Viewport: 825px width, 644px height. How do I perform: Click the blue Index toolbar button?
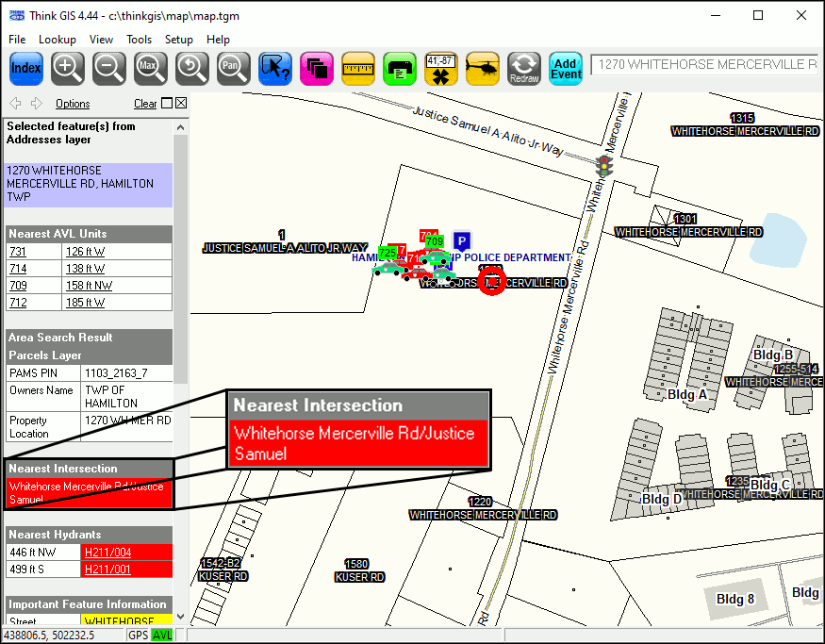(26, 68)
